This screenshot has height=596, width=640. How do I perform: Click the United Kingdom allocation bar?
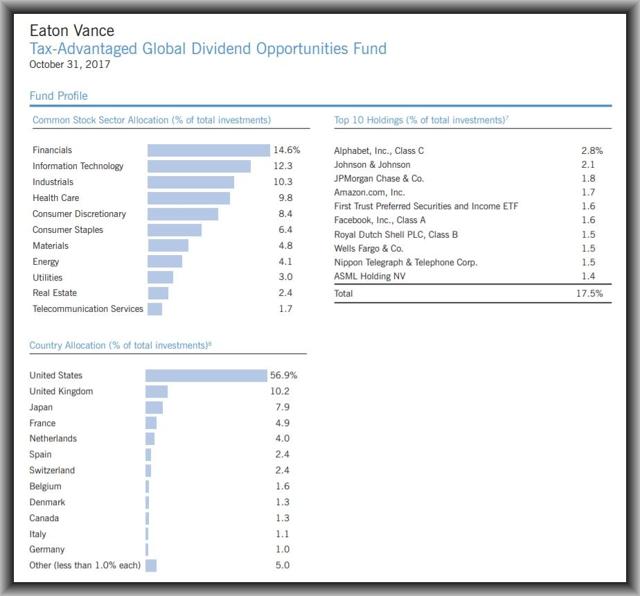click(156, 391)
